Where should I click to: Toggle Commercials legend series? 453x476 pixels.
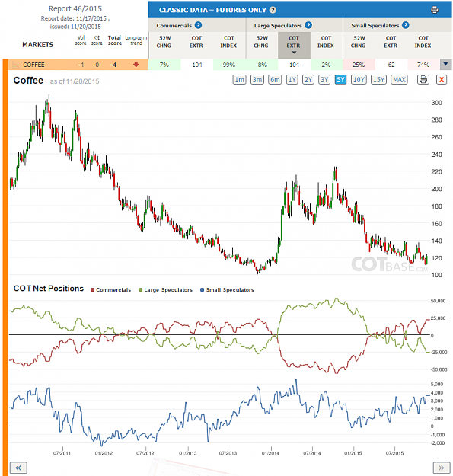(x=110, y=290)
